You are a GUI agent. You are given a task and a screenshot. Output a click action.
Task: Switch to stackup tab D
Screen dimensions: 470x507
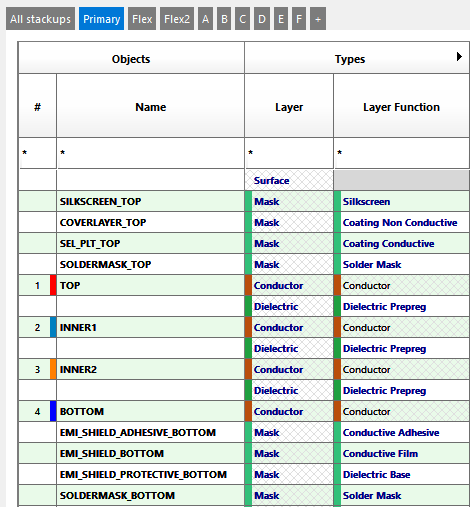pyautogui.click(x=262, y=19)
